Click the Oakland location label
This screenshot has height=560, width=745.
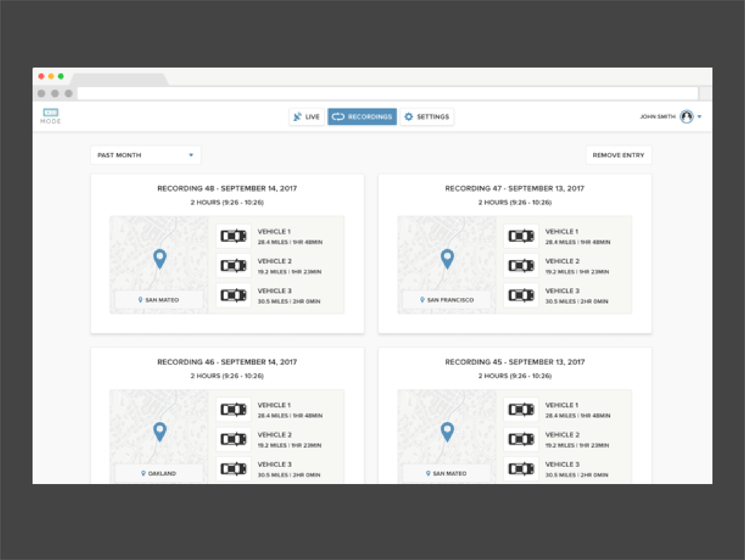[x=159, y=473]
